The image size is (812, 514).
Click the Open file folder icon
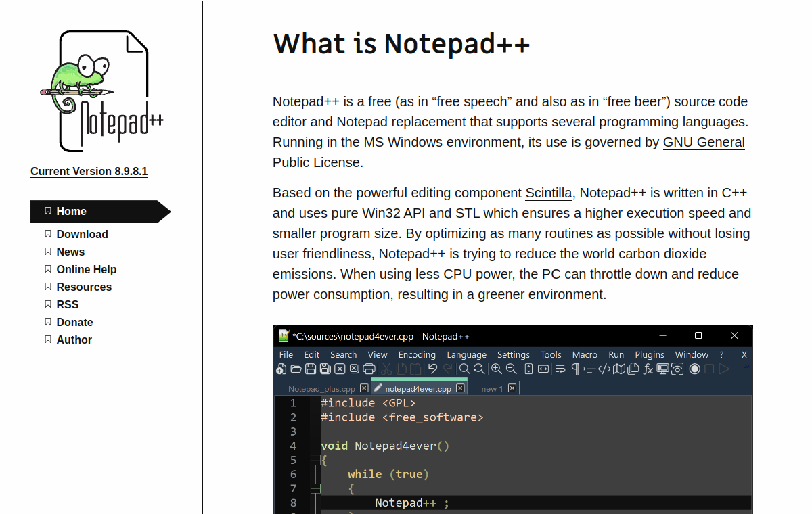click(296, 369)
